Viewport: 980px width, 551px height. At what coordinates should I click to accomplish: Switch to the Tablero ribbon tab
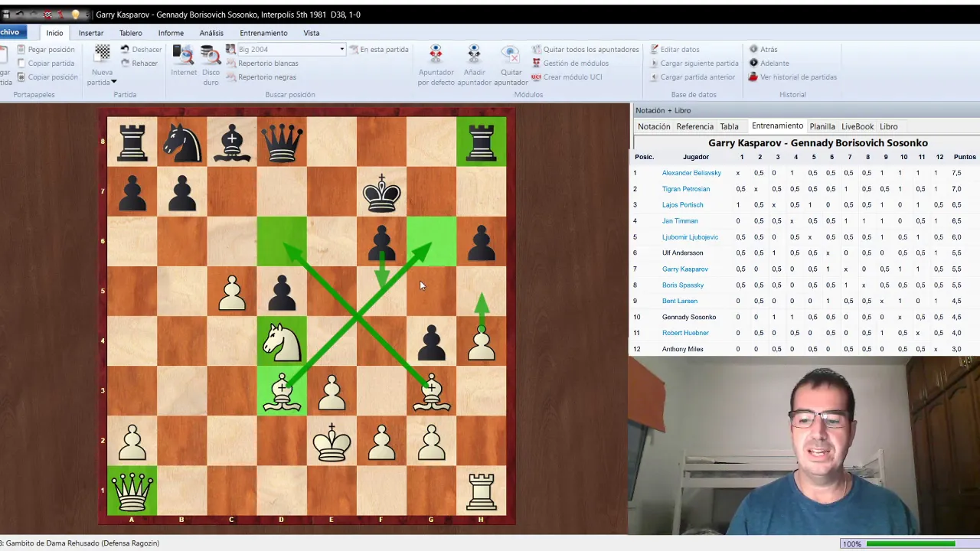coord(130,33)
